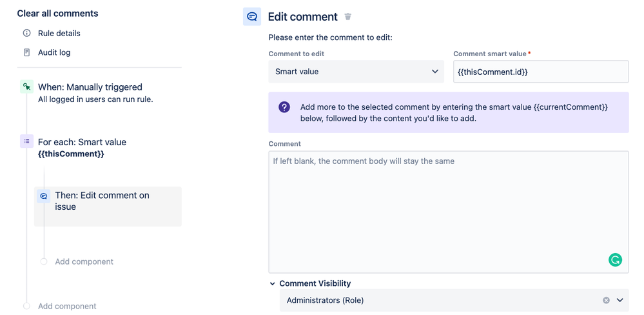Click inside the Comment text area
The image size is (644, 315).
pyautogui.click(x=448, y=212)
